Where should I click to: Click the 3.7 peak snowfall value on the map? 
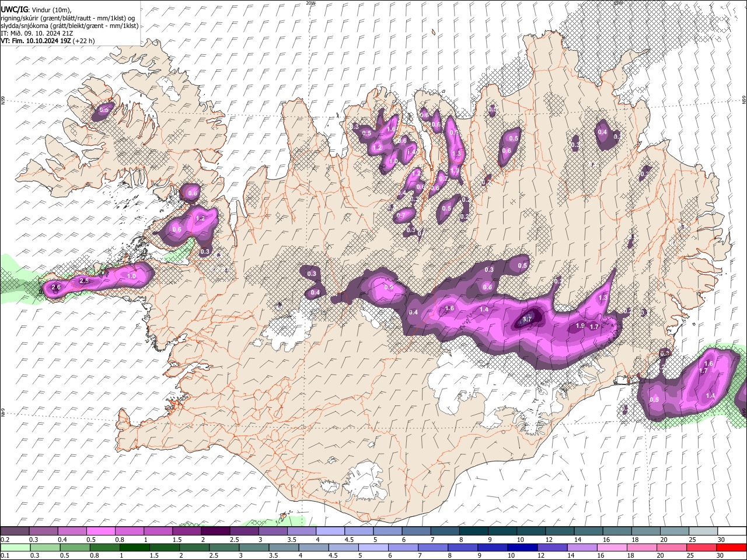coord(527,319)
